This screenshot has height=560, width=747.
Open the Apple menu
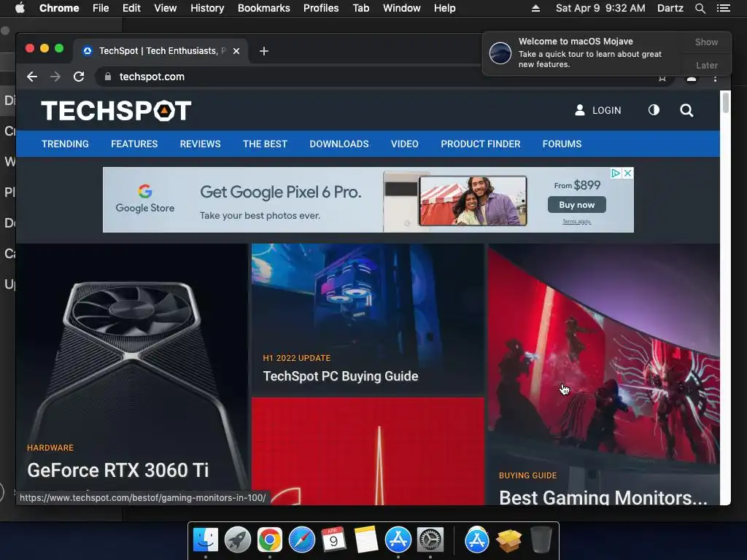(x=20, y=8)
